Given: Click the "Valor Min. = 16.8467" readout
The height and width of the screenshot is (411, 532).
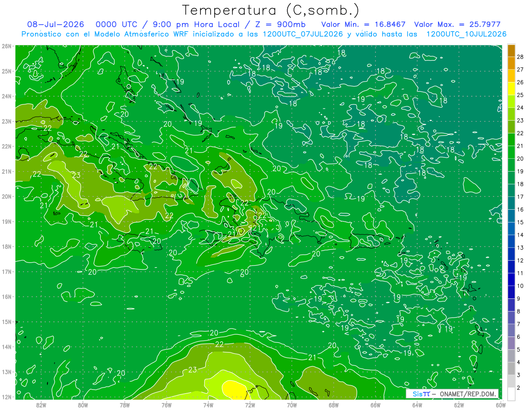Looking at the screenshot, I should point(363,24).
